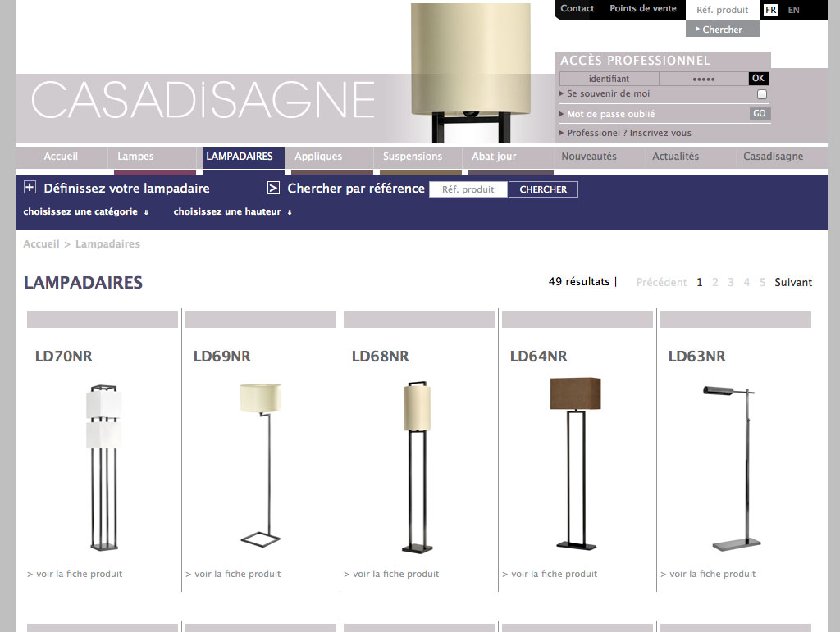This screenshot has width=840, height=632.
Task: Switch the site language to FR
Action: click(x=769, y=10)
